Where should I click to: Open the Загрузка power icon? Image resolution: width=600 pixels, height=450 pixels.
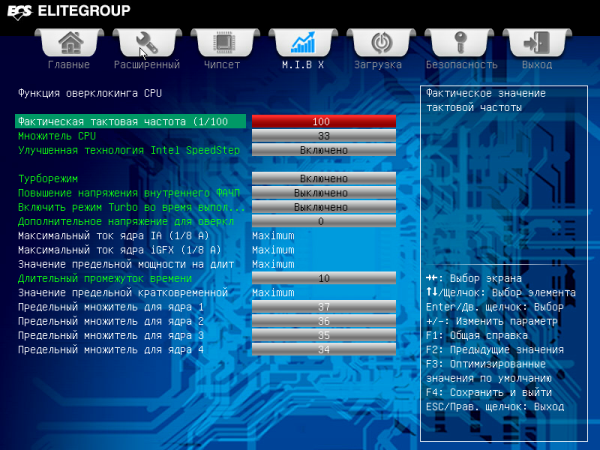(381, 42)
